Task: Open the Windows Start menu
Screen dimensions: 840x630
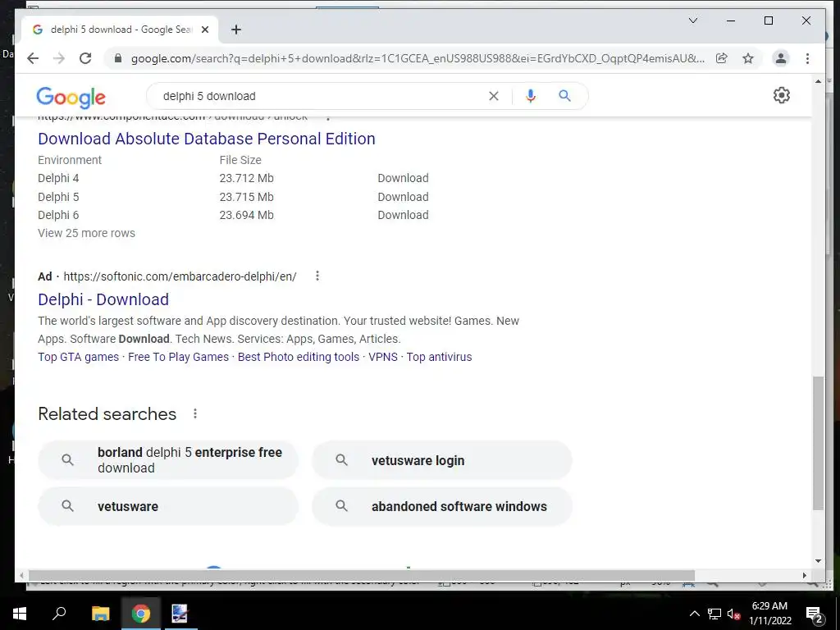Action: click(x=20, y=614)
